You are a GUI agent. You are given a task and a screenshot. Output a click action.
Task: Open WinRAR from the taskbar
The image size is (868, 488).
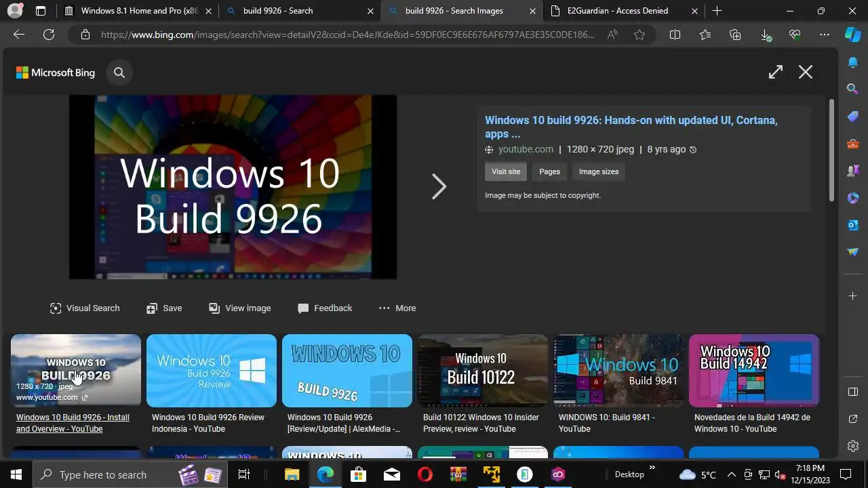tap(458, 474)
